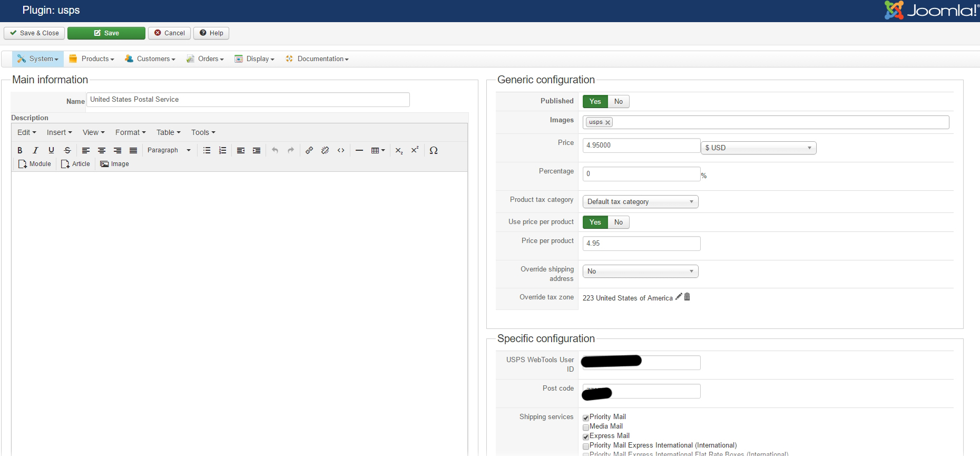980x456 pixels.
Task: Remove the usps image tag
Action: click(607, 122)
